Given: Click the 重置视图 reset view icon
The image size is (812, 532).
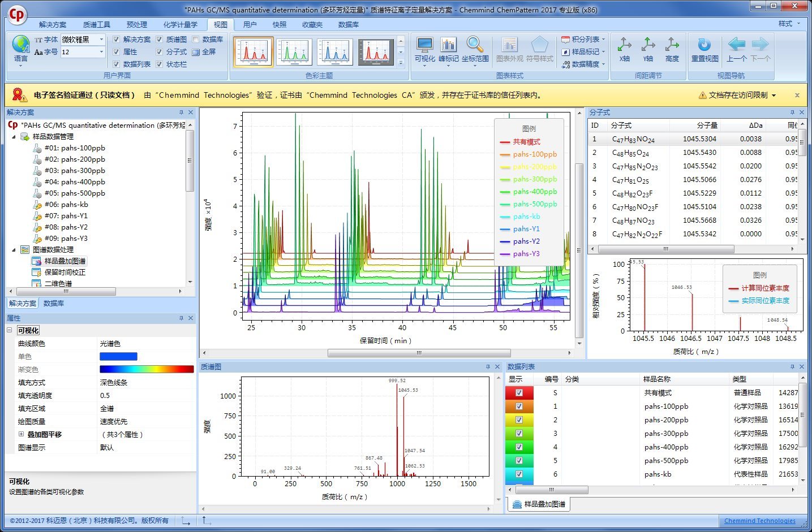Looking at the screenshot, I should (704, 45).
